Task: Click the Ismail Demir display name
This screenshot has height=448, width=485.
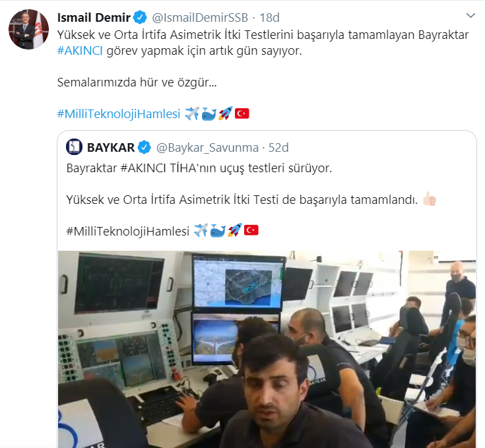Action: tap(94, 18)
